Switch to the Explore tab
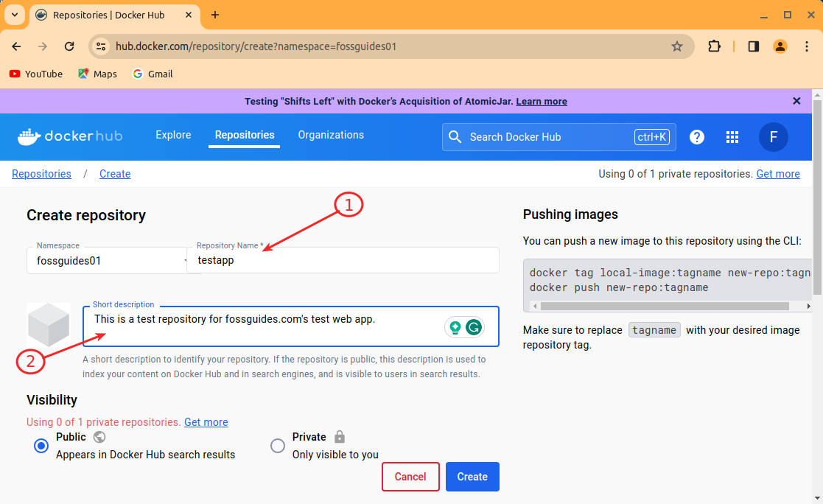823x504 pixels. click(173, 136)
